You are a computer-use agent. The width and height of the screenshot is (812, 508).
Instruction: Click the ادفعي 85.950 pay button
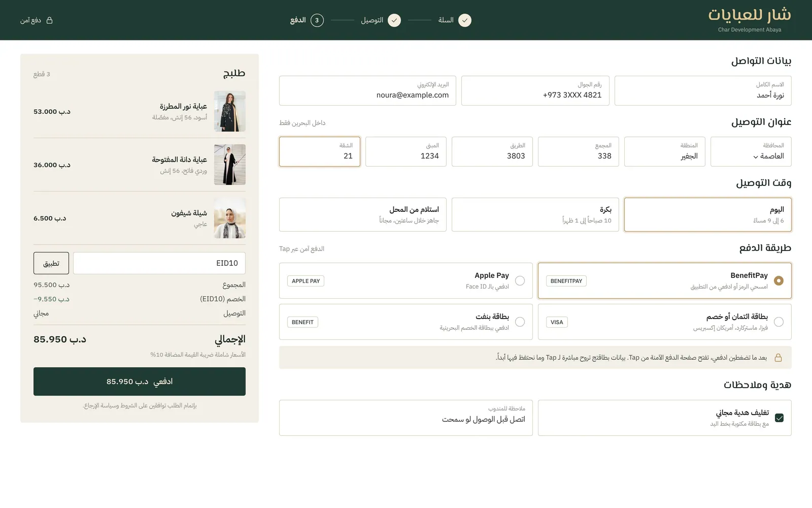[x=140, y=382]
